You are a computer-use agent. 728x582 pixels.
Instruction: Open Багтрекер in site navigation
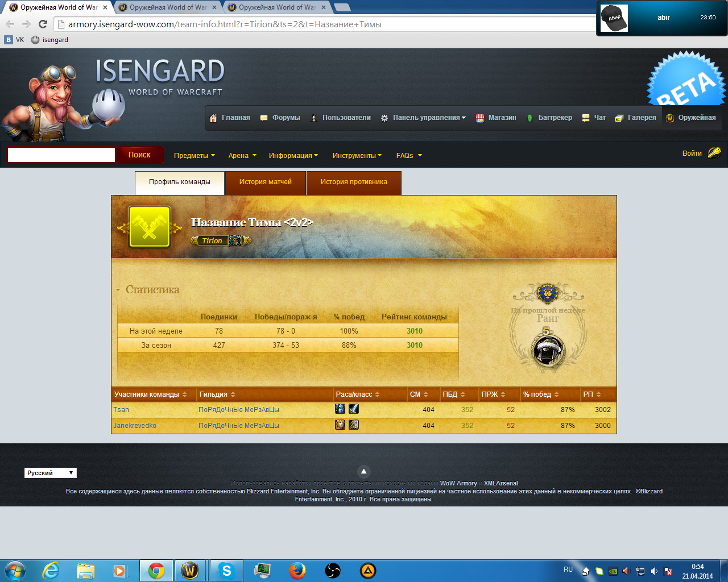point(549,118)
